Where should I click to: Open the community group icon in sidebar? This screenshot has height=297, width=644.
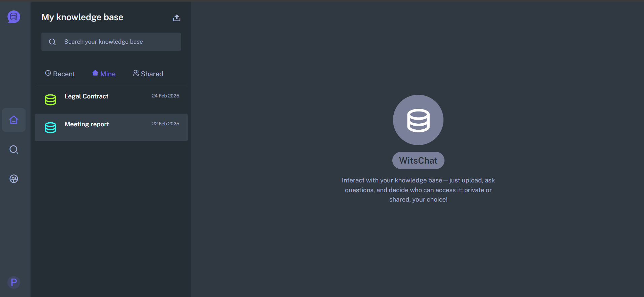click(14, 179)
